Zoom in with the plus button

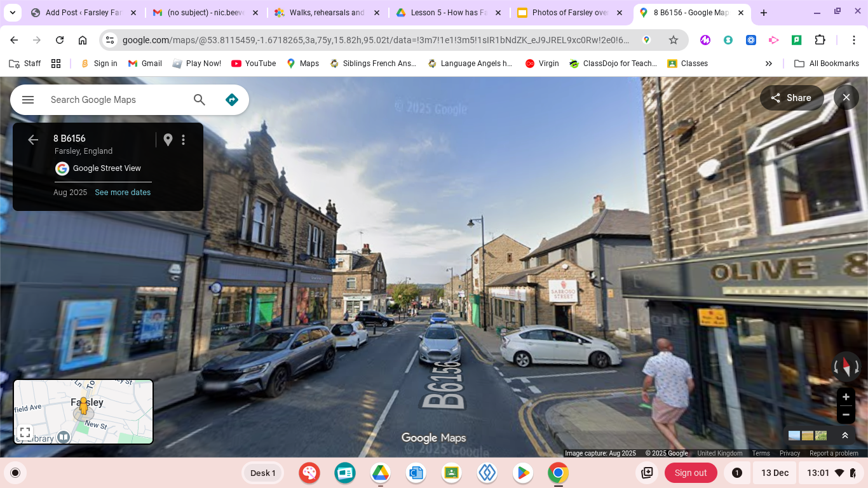pos(846,397)
